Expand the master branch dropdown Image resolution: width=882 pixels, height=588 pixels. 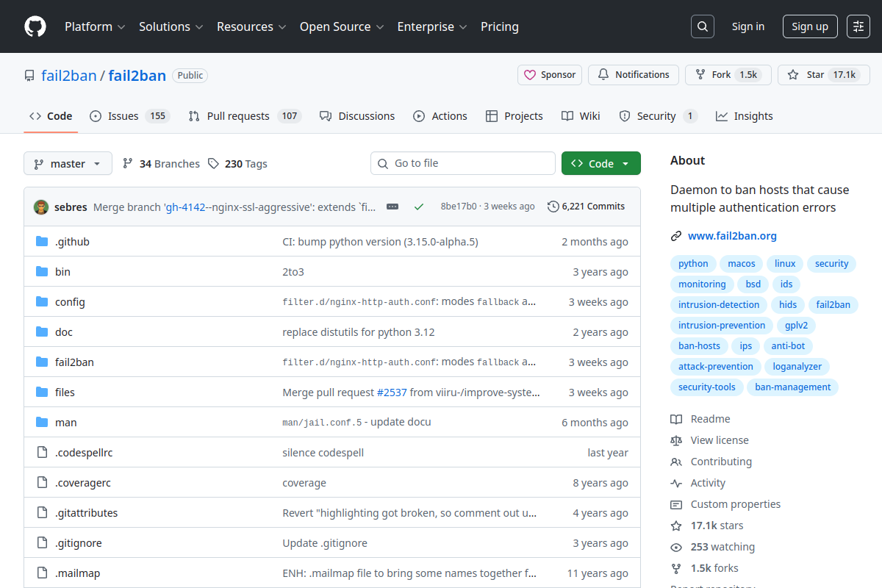(68, 163)
